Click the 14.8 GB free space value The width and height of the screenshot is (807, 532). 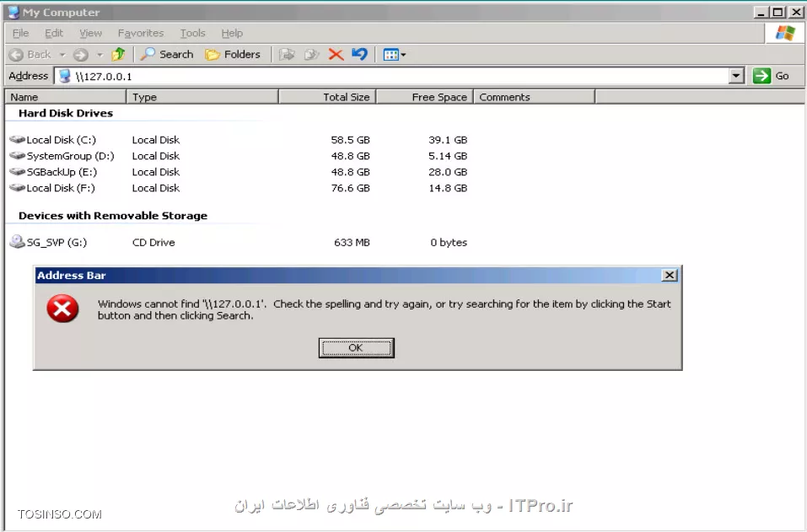[448, 188]
